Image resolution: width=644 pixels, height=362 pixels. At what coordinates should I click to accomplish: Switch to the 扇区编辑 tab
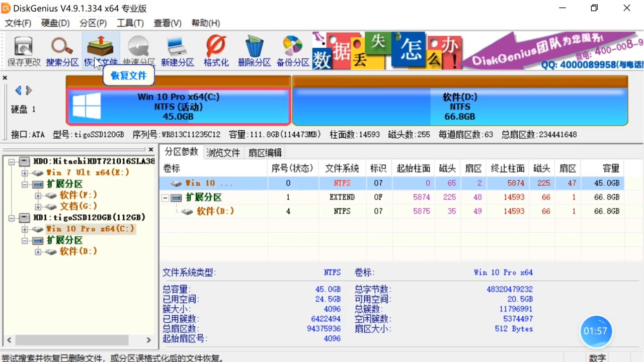[265, 152]
